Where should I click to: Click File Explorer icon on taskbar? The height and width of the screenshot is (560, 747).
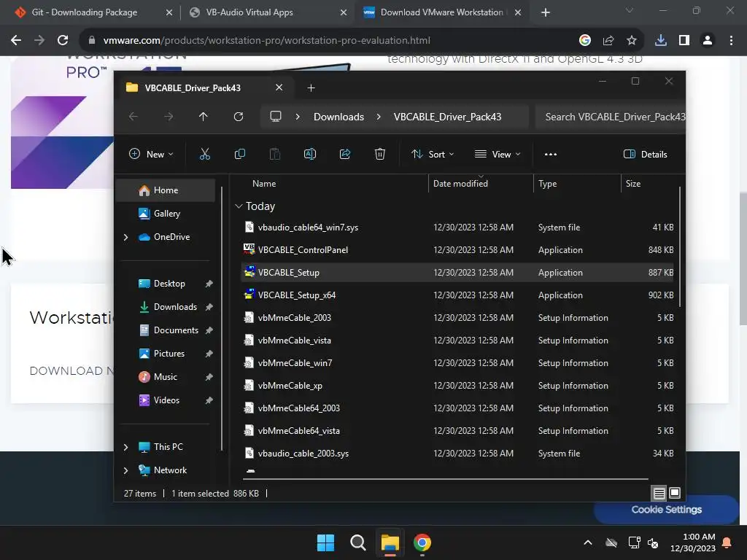390,542
